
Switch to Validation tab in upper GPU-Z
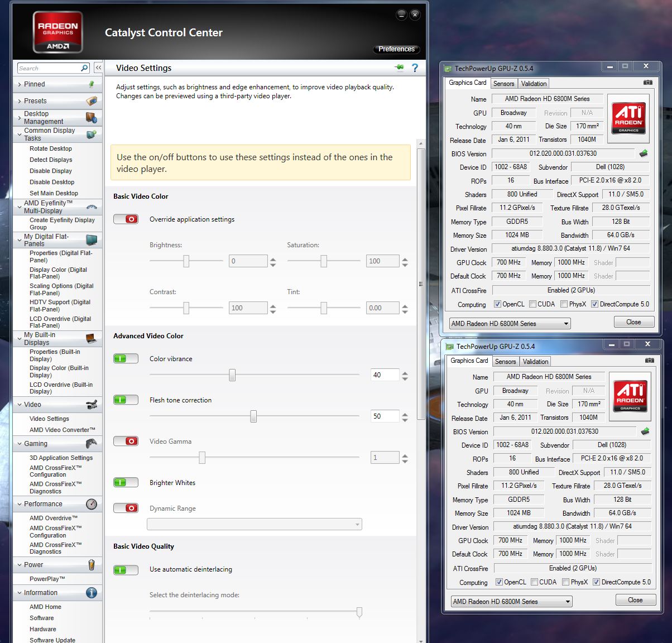pos(534,84)
